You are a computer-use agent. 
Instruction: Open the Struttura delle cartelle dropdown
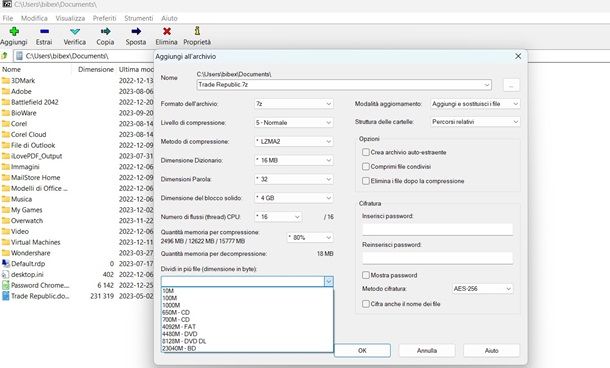475,122
